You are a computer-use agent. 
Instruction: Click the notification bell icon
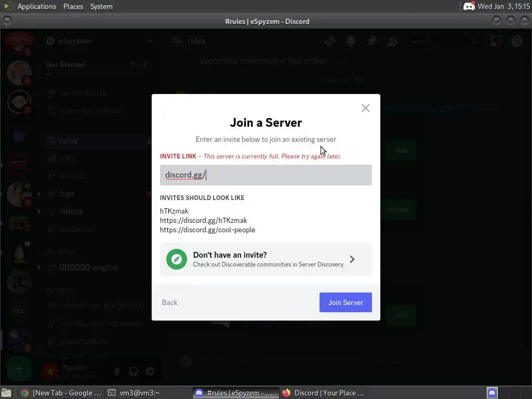point(351,42)
